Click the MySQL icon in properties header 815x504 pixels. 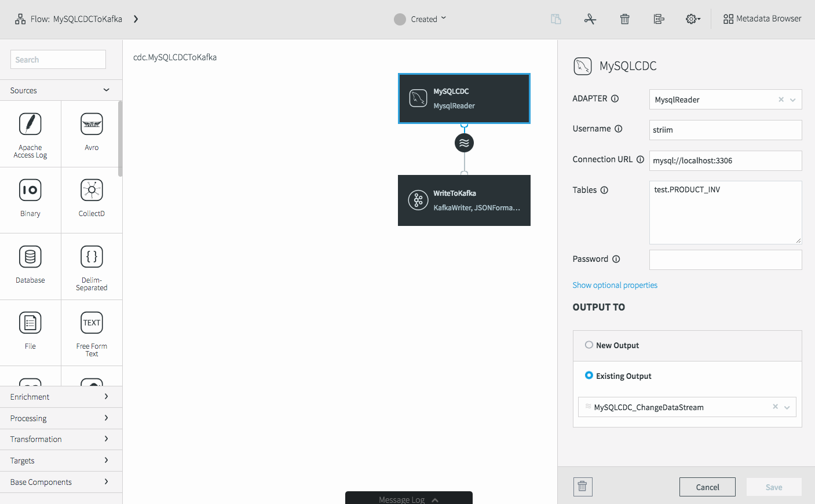(x=583, y=66)
